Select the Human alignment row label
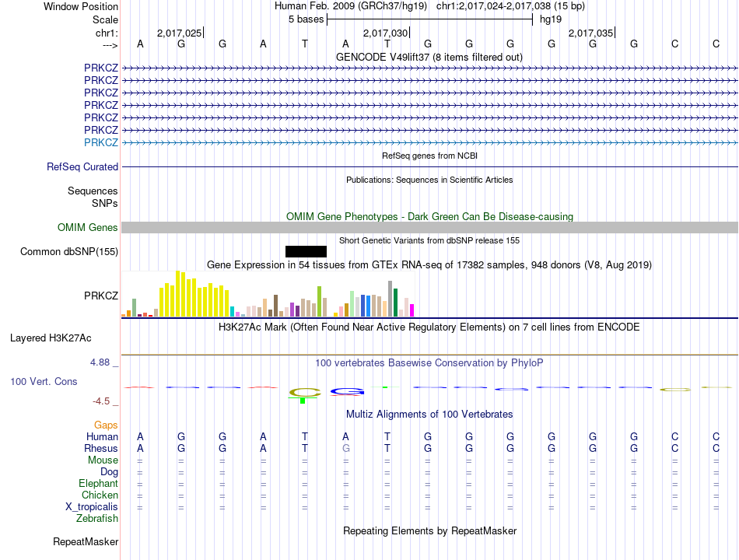The height and width of the screenshot is (560, 739). [102, 436]
